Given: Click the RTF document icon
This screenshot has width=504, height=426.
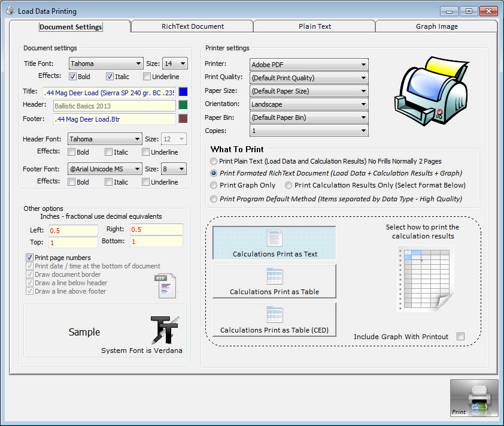Looking at the screenshot, I should 167,286.
